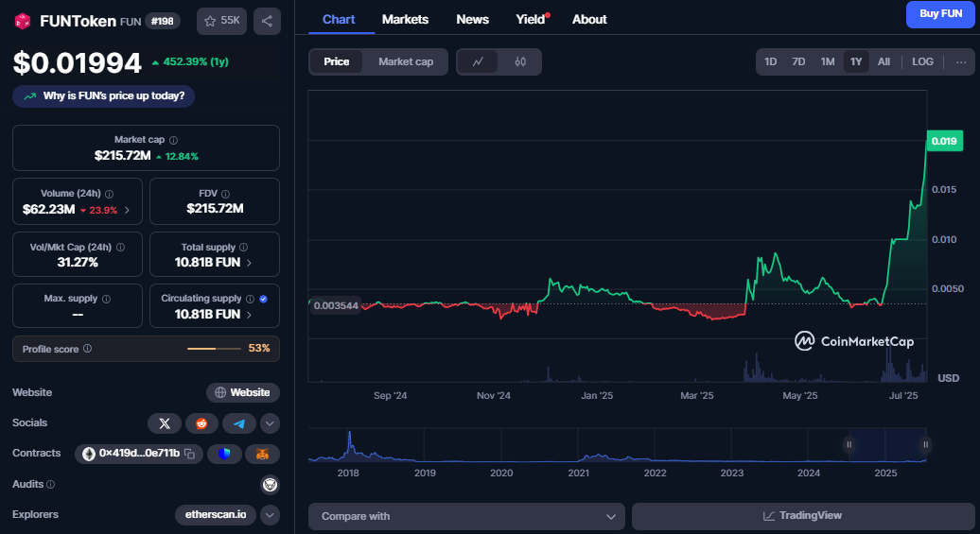Switch to candlestick chart icon

click(520, 61)
